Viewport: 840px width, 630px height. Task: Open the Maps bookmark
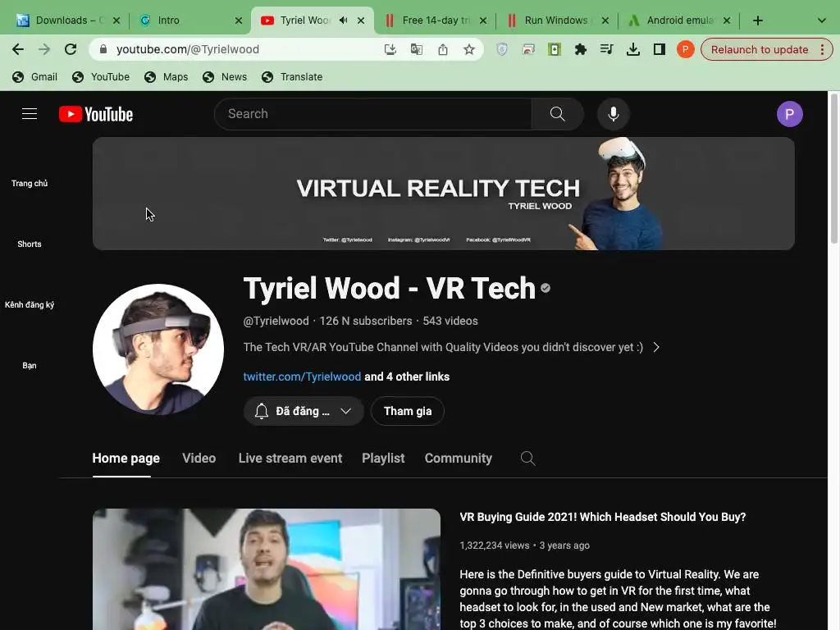pos(166,76)
